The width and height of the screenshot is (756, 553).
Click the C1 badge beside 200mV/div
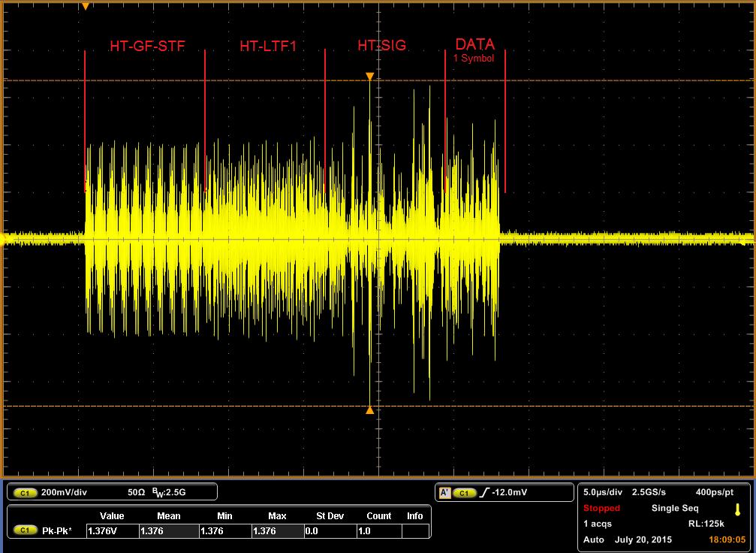(x=25, y=493)
